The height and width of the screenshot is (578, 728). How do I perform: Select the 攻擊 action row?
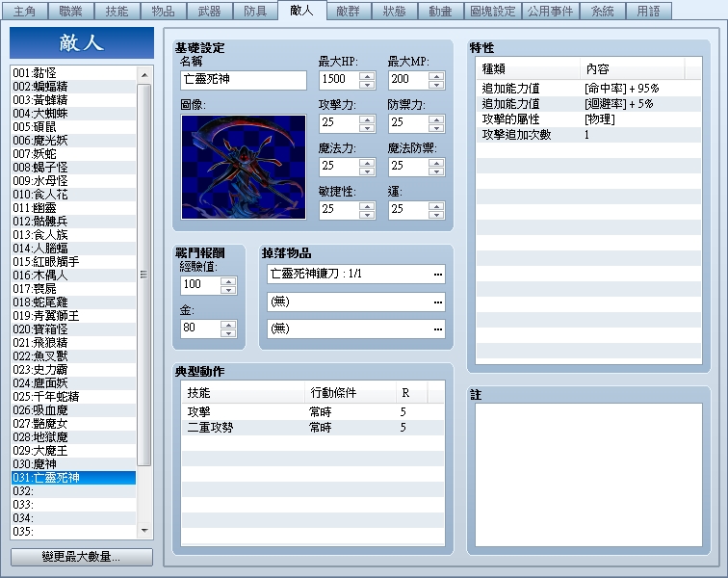312,412
